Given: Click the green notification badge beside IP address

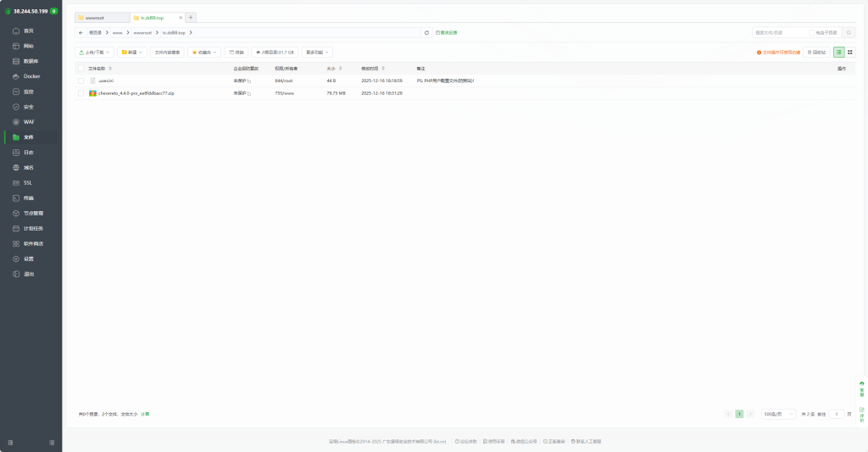Looking at the screenshot, I should coord(53,11).
